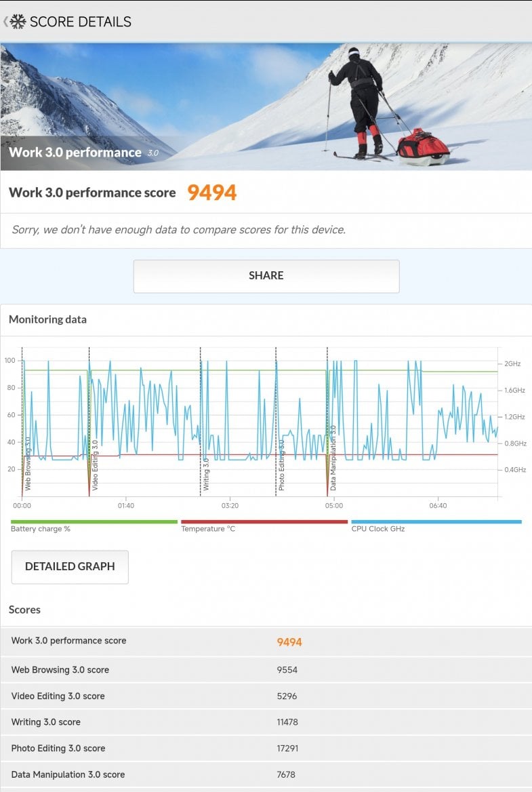Image resolution: width=532 pixels, height=792 pixels.
Task: Click the Photo Editing 3.0 marker in graph
Action: point(282,465)
